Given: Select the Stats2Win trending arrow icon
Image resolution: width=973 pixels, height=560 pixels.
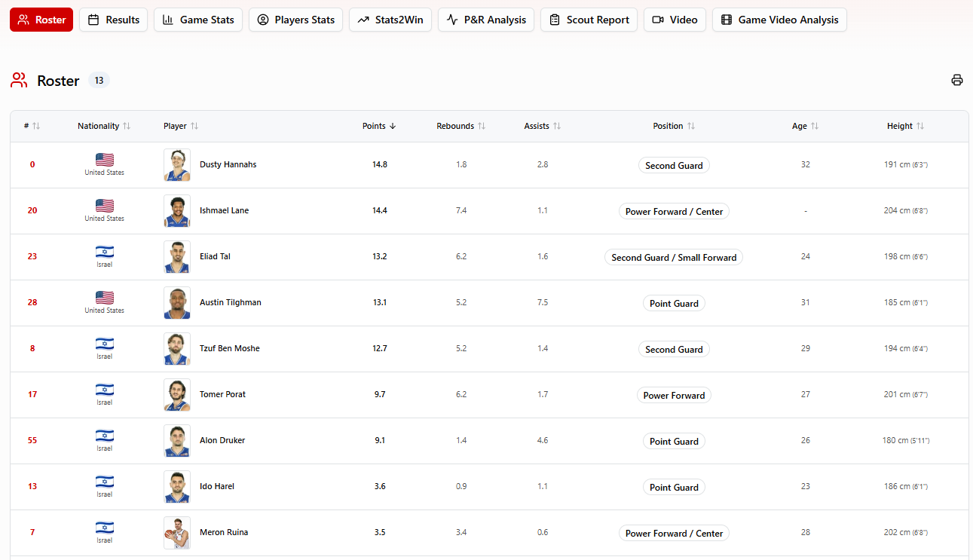Looking at the screenshot, I should [363, 20].
